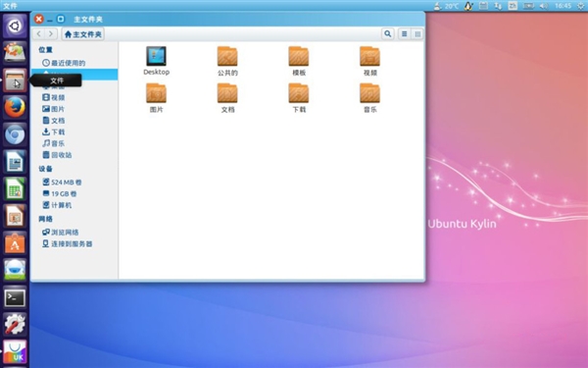Select 最近使用的 in sidebar

pyautogui.click(x=64, y=63)
